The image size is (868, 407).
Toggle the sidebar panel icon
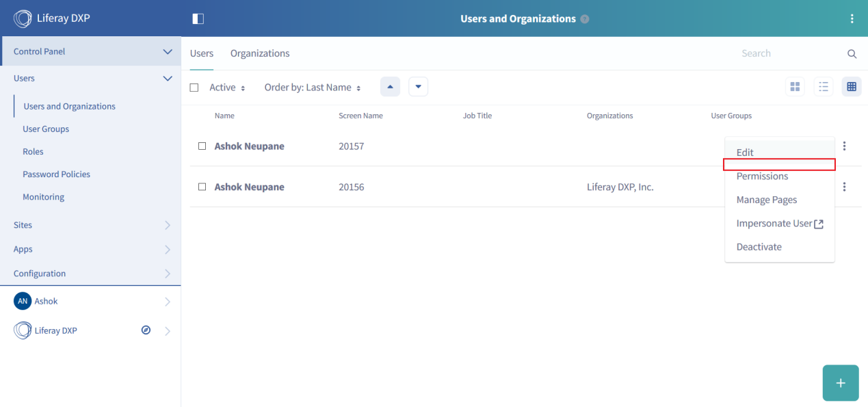coord(198,18)
